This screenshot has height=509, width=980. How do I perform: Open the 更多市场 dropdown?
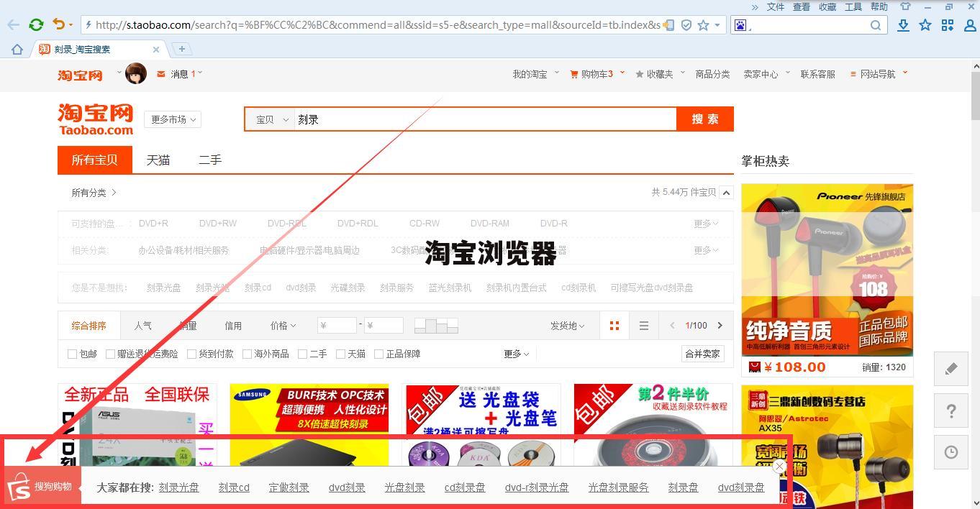(173, 119)
